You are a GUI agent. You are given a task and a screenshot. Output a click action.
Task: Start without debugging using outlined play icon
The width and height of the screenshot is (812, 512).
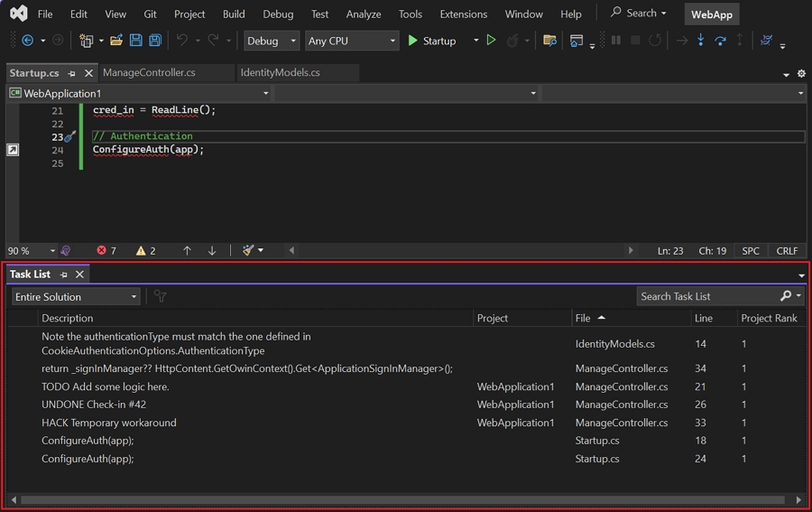tap(491, 41)
